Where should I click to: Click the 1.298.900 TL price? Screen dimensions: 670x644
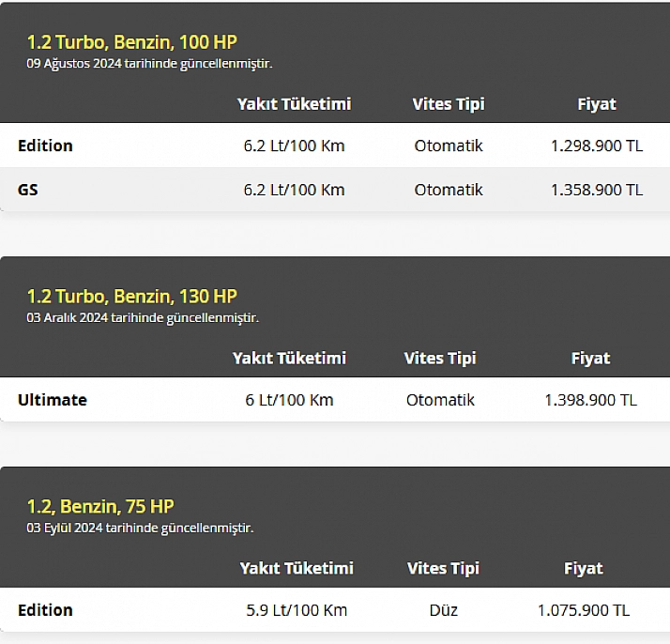597,146
